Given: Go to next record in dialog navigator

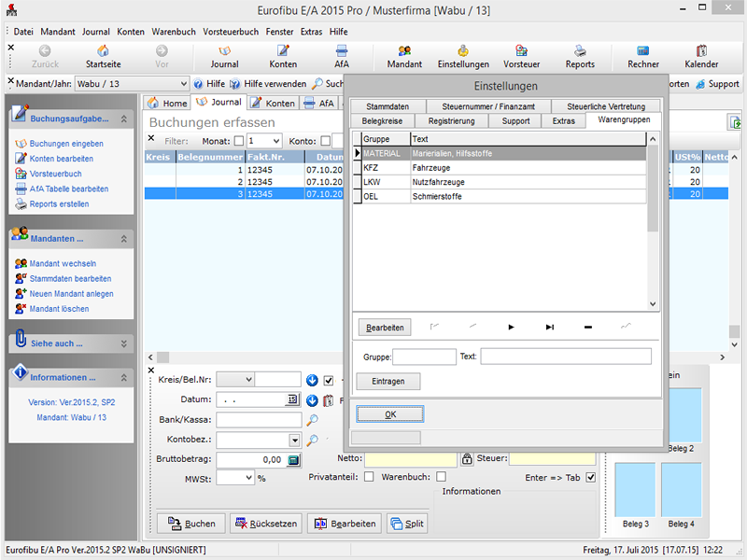Looking at the screenshot, I should [511, 328].
